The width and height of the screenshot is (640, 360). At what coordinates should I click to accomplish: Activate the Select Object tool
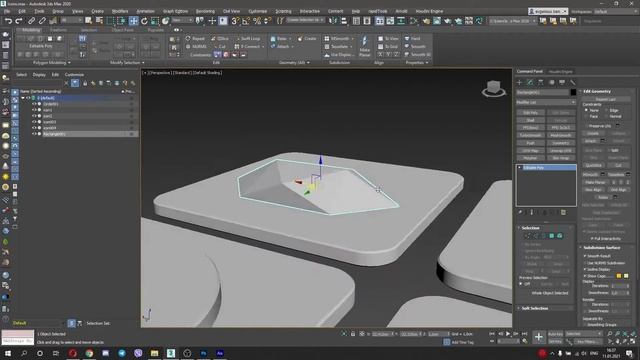[89, 21]
